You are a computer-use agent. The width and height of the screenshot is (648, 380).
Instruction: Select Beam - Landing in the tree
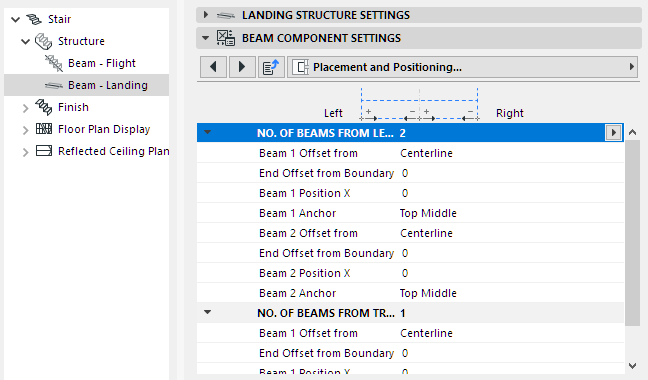108,85
